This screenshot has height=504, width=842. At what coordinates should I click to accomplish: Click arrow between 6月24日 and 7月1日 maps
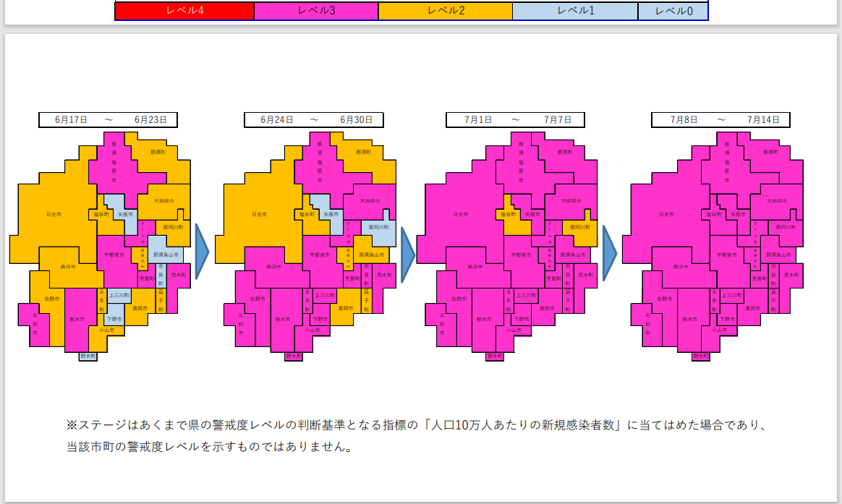click(x=407, y=252)
